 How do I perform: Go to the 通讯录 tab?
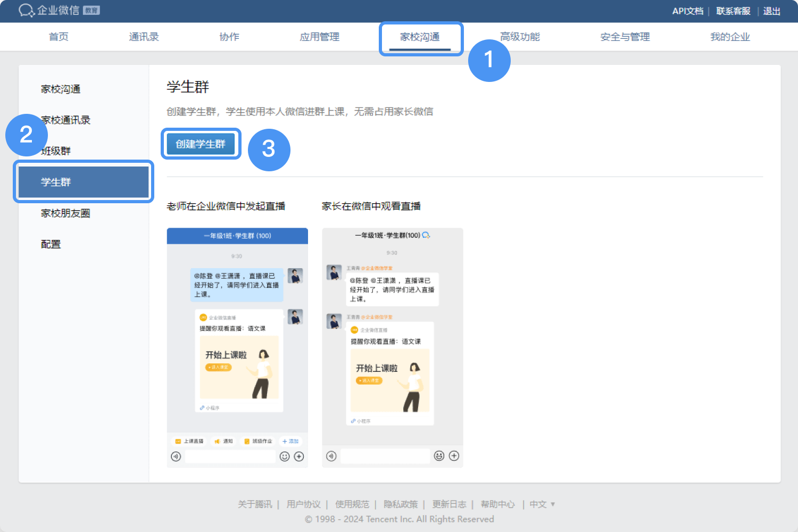144,37
